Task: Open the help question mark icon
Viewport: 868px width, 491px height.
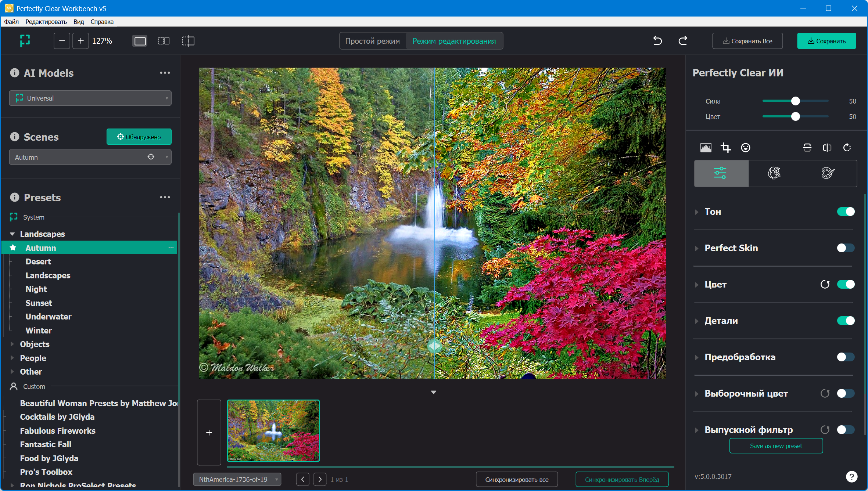Action: tap(851, 476)
